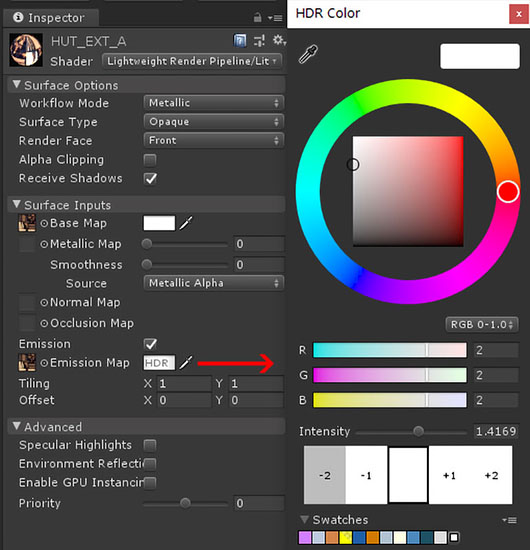Open the material preset selector icon

tap(259, 41)
